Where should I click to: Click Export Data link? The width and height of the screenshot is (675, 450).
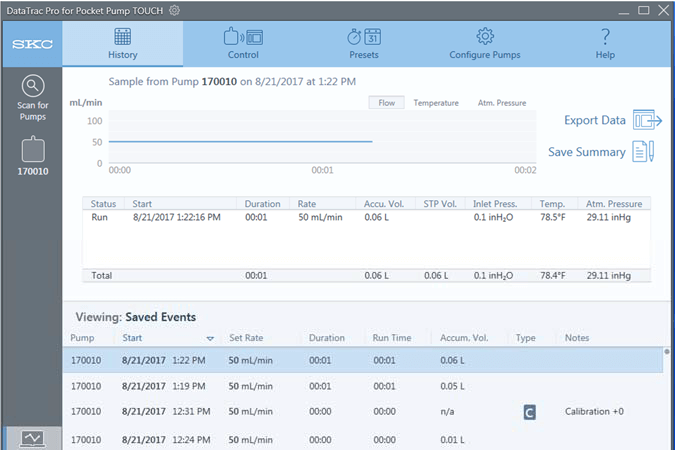tap(594, 120)
